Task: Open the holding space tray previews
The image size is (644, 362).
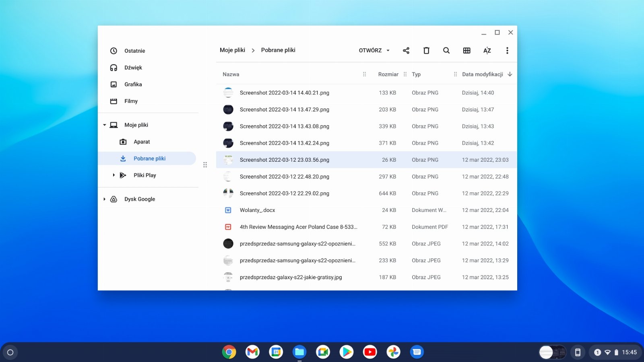Action: pos(553,352)
